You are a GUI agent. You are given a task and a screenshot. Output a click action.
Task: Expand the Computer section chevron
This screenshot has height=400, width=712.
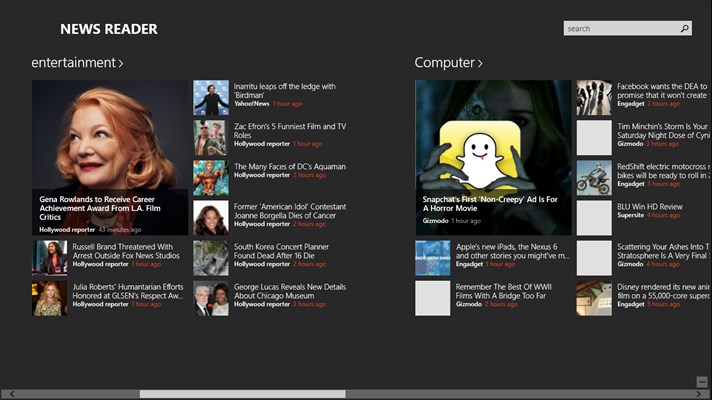click(480, 64)
